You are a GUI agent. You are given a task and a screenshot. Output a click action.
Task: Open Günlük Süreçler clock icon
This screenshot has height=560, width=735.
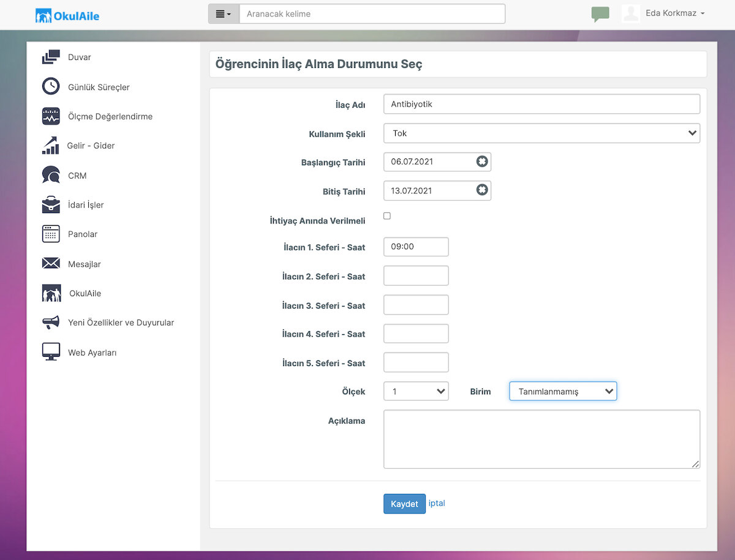[x=51, y=86]
